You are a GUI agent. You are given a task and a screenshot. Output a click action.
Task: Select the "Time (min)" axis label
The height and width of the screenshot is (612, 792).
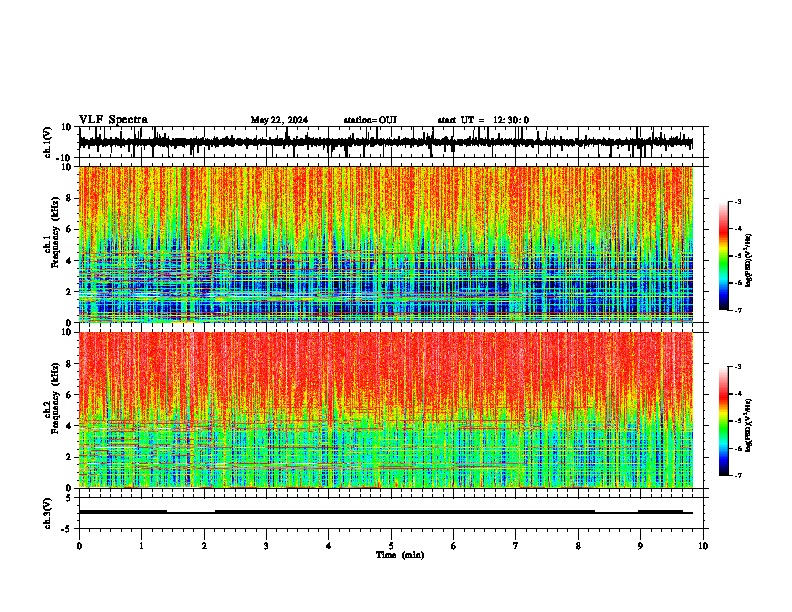pyautogui.click(x=400, y=555)
